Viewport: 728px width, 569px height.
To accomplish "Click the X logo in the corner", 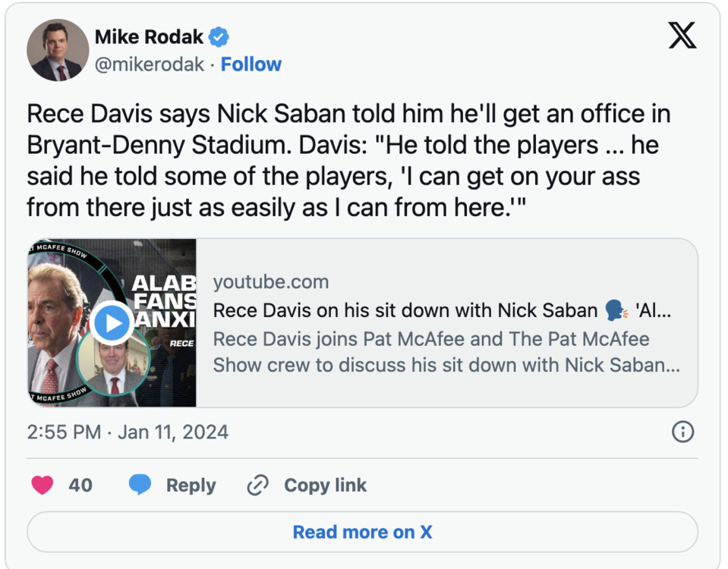I will (682, 36).
